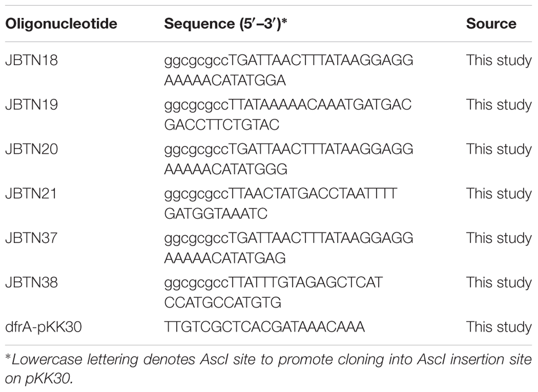Image resolution: width=538 pixels, height=392 pixels.
Task: Click the Source column header
Action: coord(491,24)
